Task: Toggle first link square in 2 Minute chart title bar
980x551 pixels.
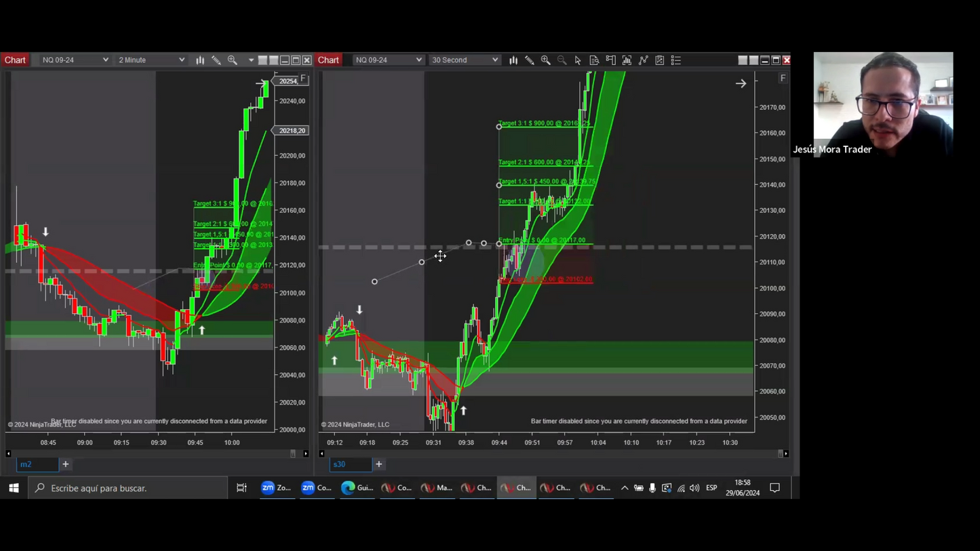Action: [x=263, y=60]
